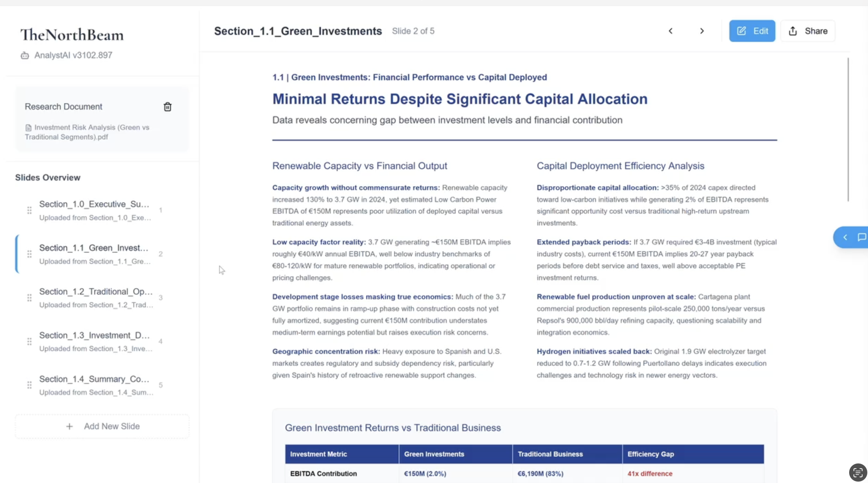Click drag handle of Section_1.2_Traditional slide

(x=29, y=298)
